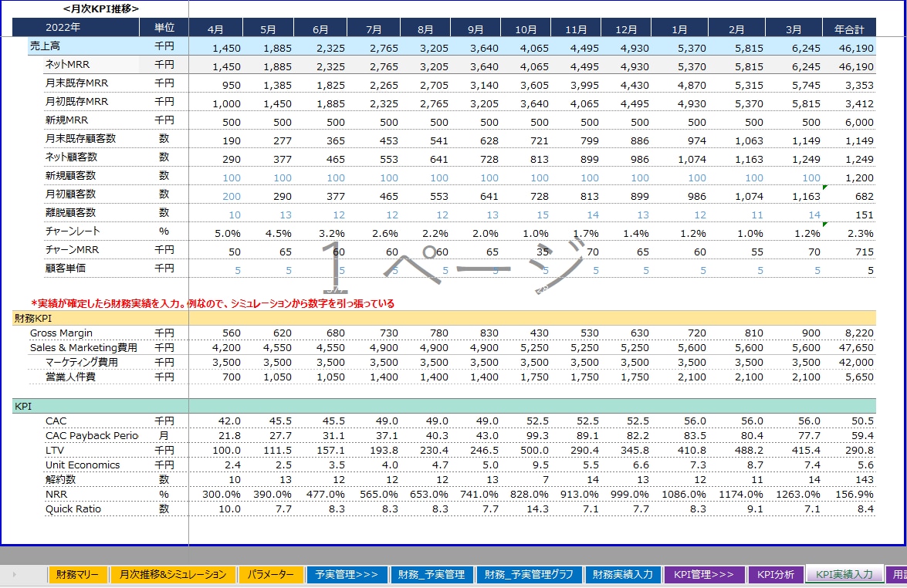Switch to the 財務実績入力 sheet tab
The width and height of the screenshot is (907, 588).
click(x=622, y=574)
